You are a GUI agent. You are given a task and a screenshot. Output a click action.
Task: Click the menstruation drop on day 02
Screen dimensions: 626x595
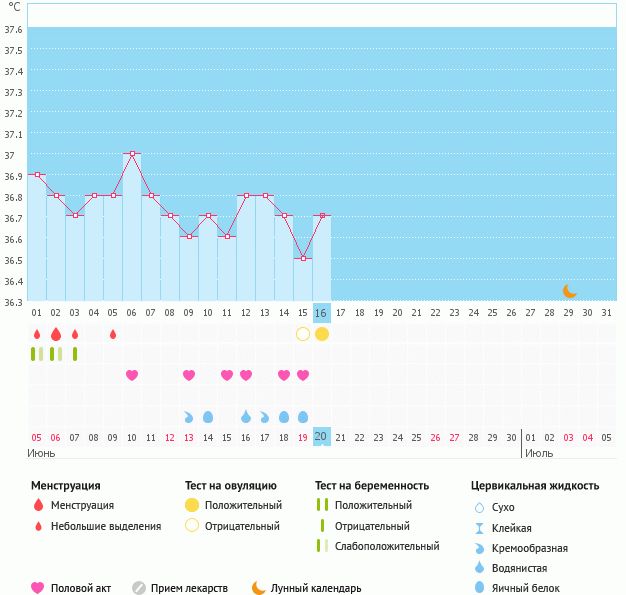pyautogui.click(x=56, y=333)
